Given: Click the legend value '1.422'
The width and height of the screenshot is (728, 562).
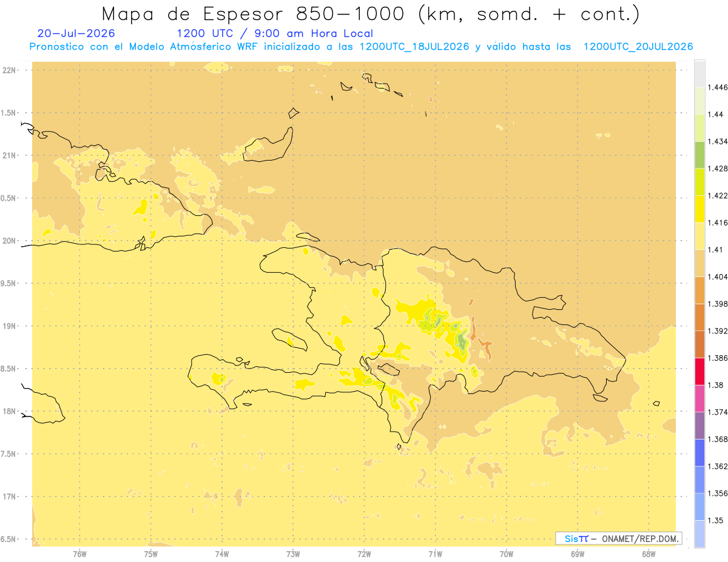Looking at the screenshot, I should (717, 195).
